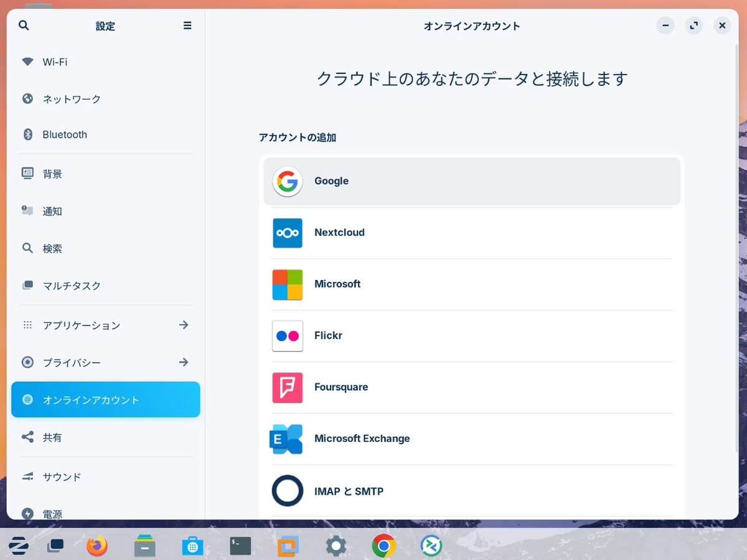Image resolution: width=747 pixels, height=560 pixels.
Task: Open the 背景 settings panel
Action: point(106,174)
